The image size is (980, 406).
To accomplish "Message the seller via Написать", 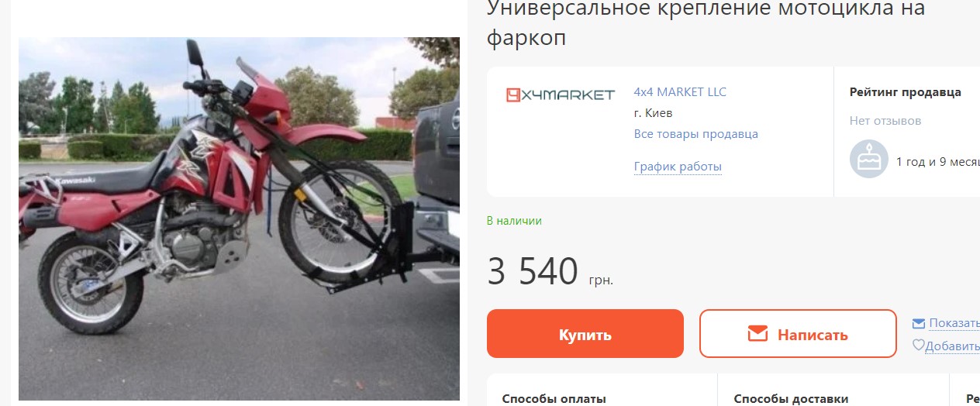I will click(798, 334).
